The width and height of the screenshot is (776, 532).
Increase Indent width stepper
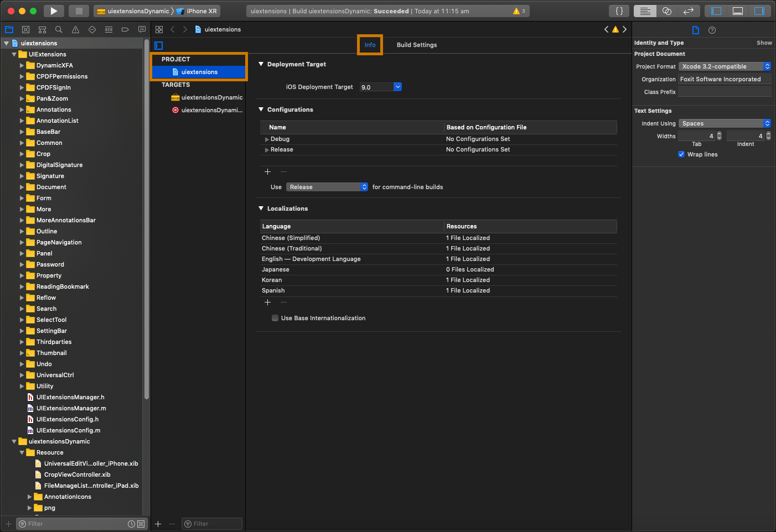pyautogui.click(x=768, y=134)
